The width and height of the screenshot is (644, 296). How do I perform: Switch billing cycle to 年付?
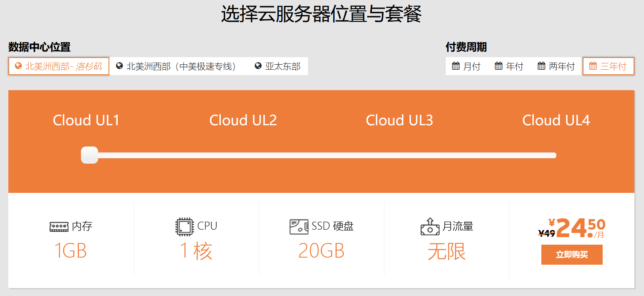509,66
